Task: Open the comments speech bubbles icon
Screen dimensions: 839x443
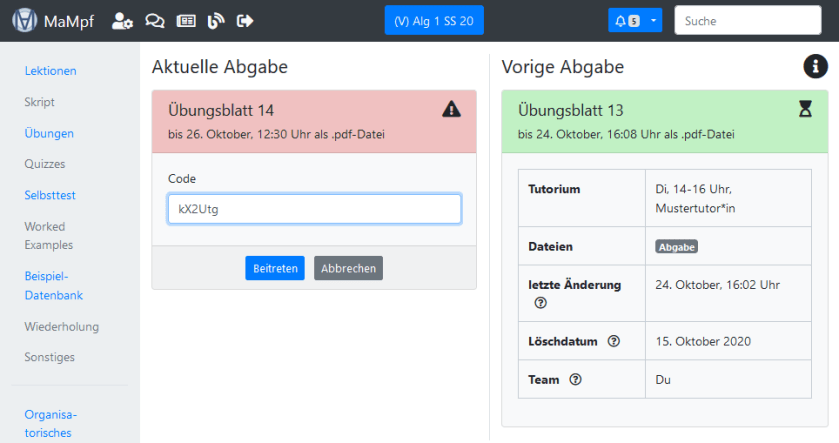Action: coord(154,20)
